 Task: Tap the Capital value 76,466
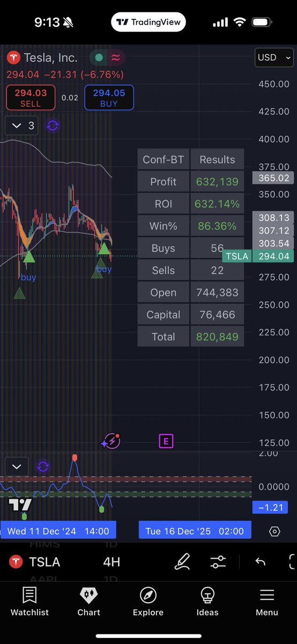(217, 314)
